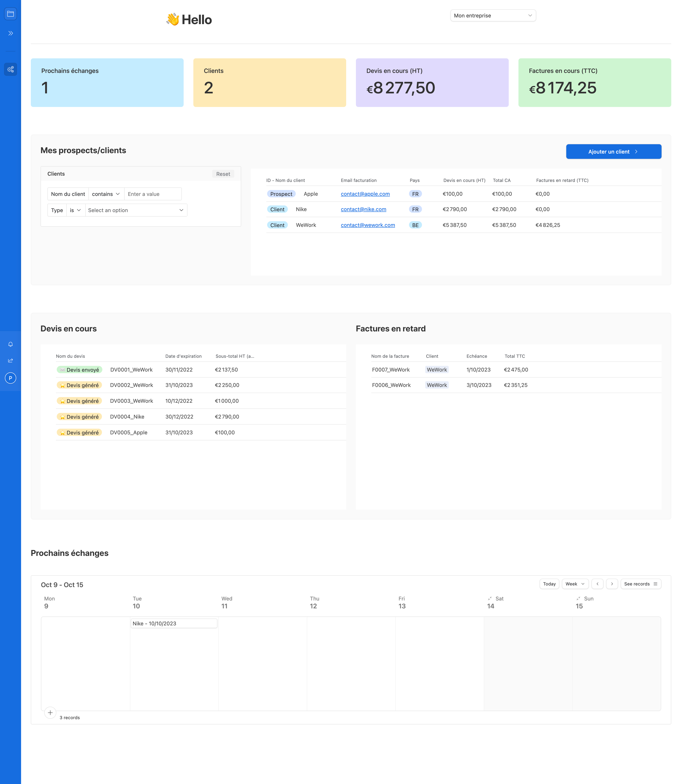Viewport: 681px width, 784px height.
Task: Click the share icon in sidebar
Action: coord(11,360)
